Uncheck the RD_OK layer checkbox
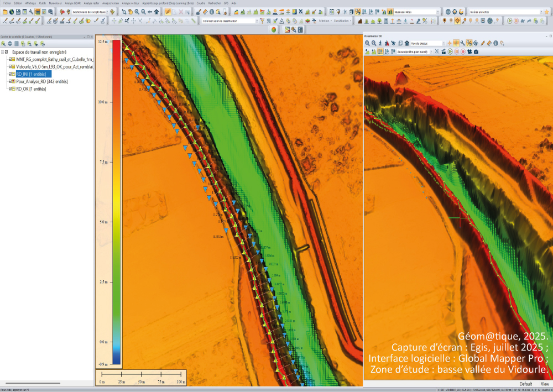Image resolution: width=553 pixels, height=392 pixels. [11, 88]
